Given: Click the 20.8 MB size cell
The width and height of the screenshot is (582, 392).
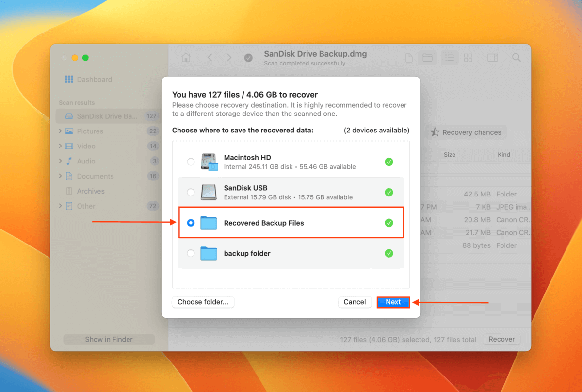Looking at the screenshot, I should pyautogui.click(x=477, y=220).
